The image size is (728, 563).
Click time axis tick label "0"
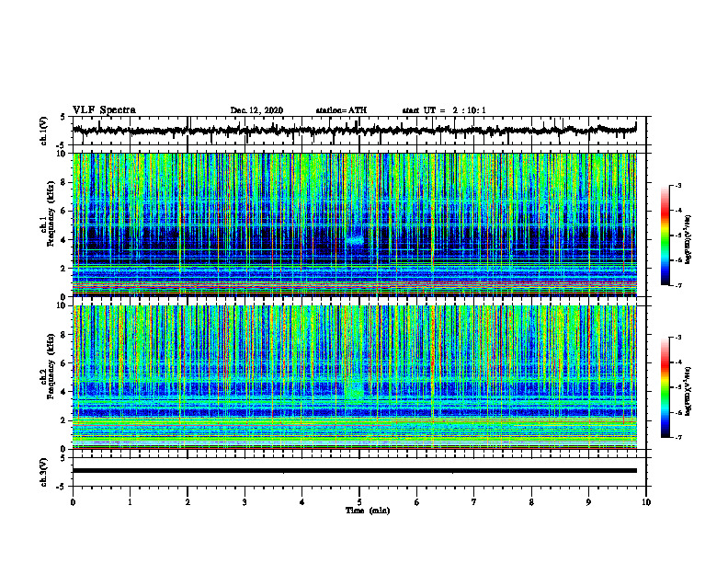(x=73, y=502)
